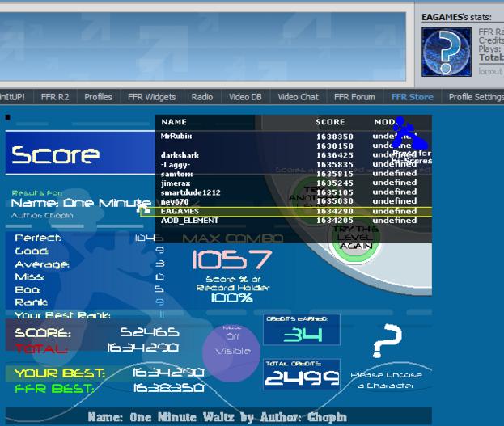Open the FFR Store tab
The image size is (504, 426).
coord(412,97)
